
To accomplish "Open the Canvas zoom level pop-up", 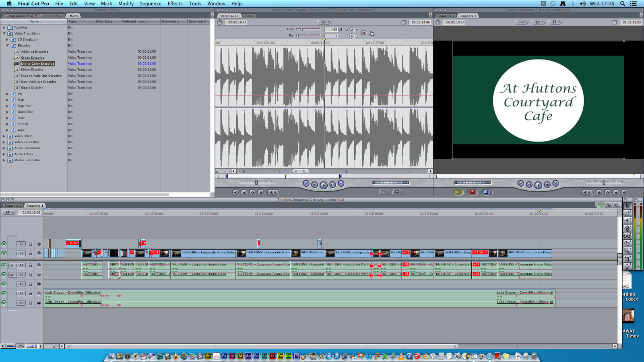I will click(x=521, y=22).
